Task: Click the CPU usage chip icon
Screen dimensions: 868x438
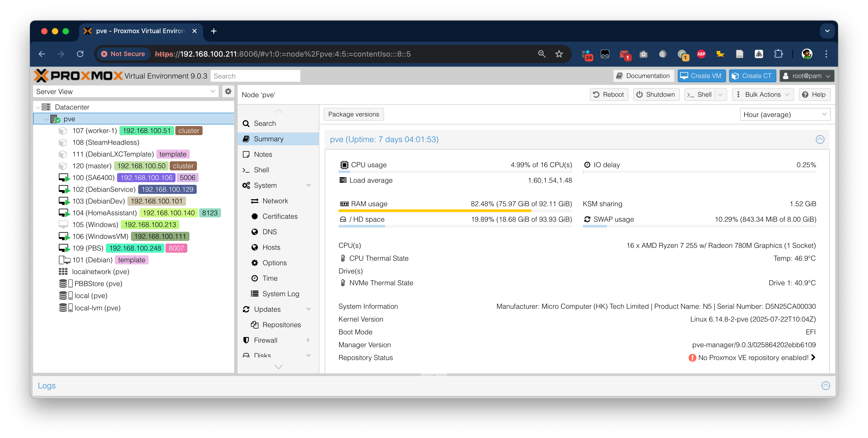Action: pyautogui.click(x=344, y=165)
